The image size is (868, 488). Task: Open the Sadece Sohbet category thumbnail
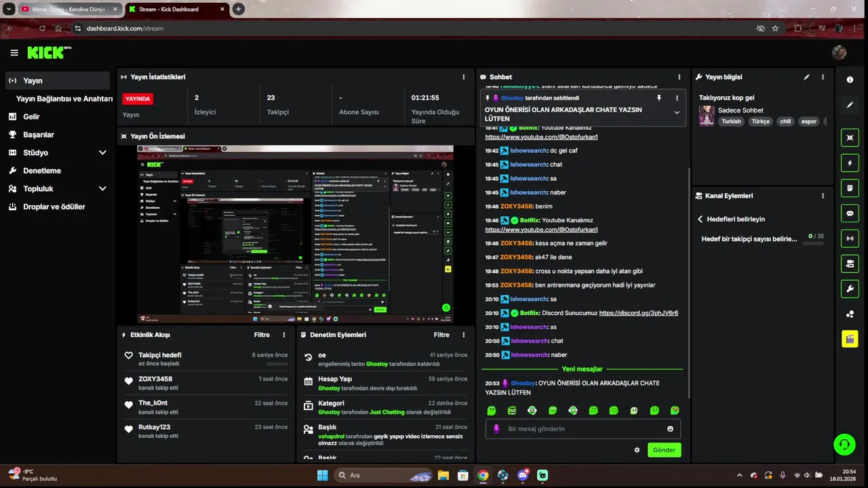(x=707, y=115)
